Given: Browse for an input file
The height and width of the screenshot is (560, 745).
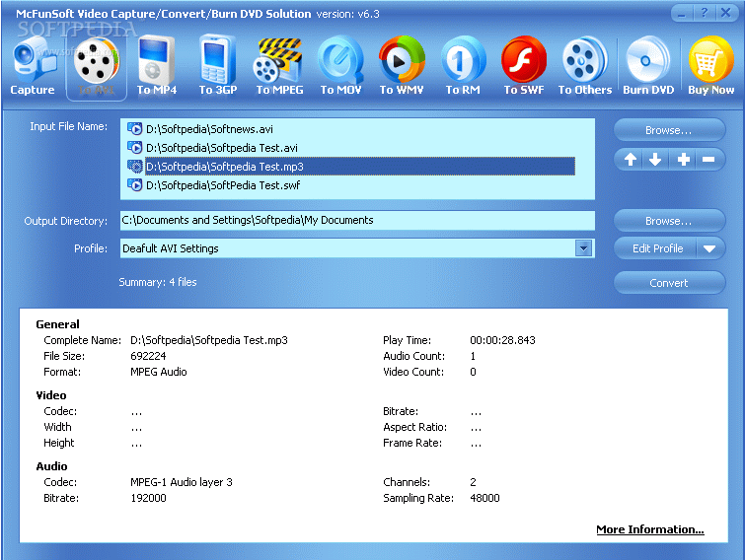Looking at the screenshot, I should [x=669, y=130].
